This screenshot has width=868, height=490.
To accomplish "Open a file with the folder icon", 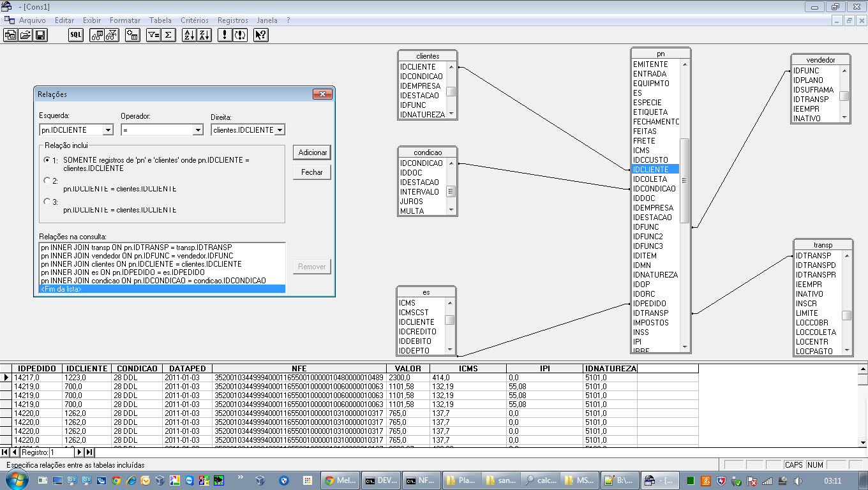I will [x=26, y=35].
